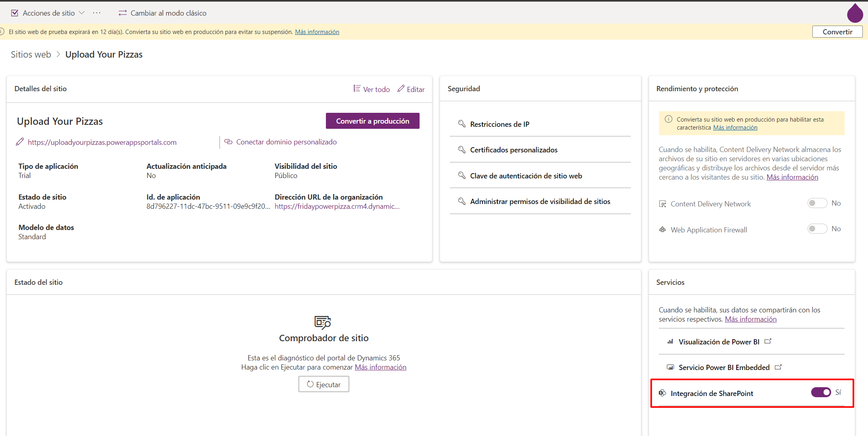Click the Ver todo list icon
Screen dimensions: 868x436
tap(357, 88)
